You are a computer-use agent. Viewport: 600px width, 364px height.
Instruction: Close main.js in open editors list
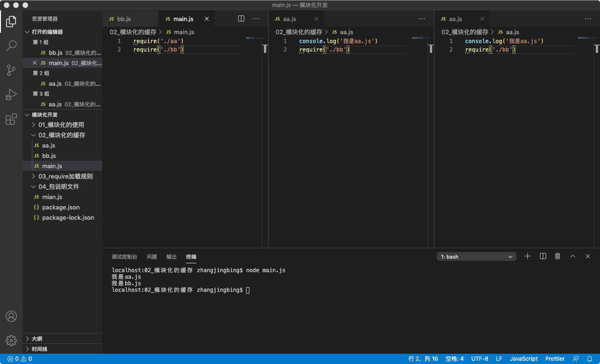35,63
